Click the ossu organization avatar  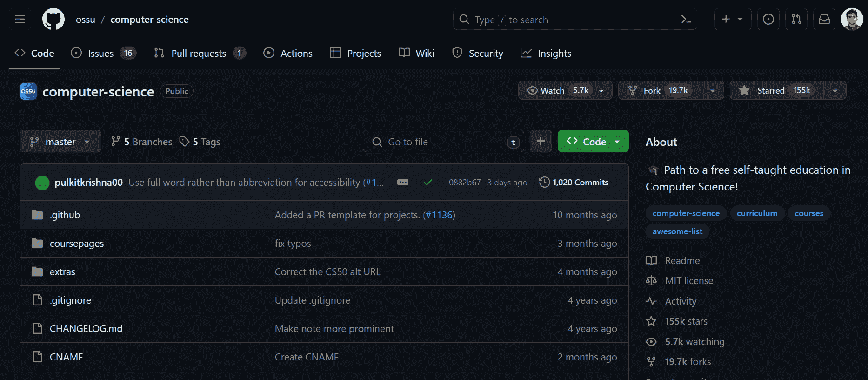[x=28, y=91]
